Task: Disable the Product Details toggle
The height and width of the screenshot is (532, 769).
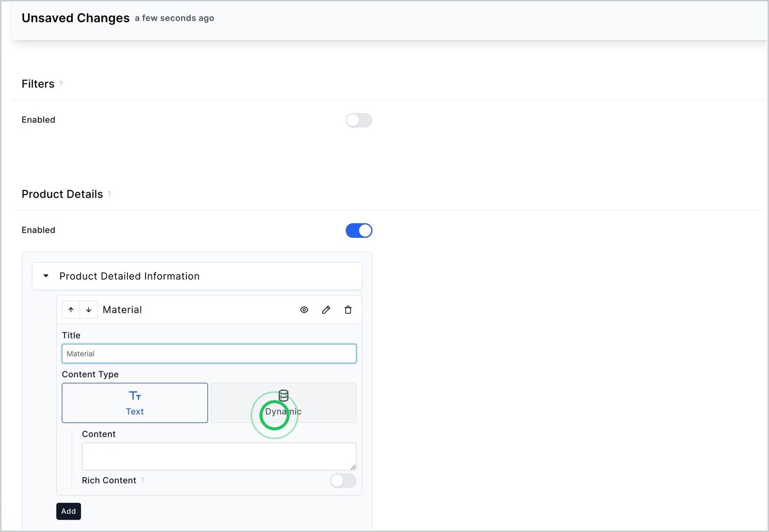Action: [x=359, y=231]
